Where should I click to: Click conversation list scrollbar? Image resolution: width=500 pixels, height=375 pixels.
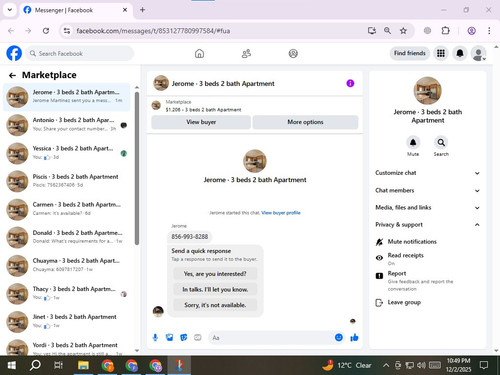pos(137,168)
